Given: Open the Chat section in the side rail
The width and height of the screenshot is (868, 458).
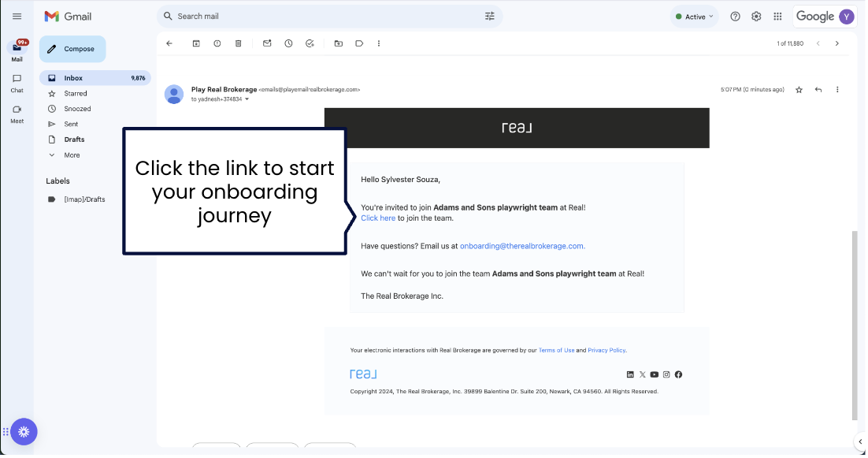Looking at the screenshot, I should (17, 83).
